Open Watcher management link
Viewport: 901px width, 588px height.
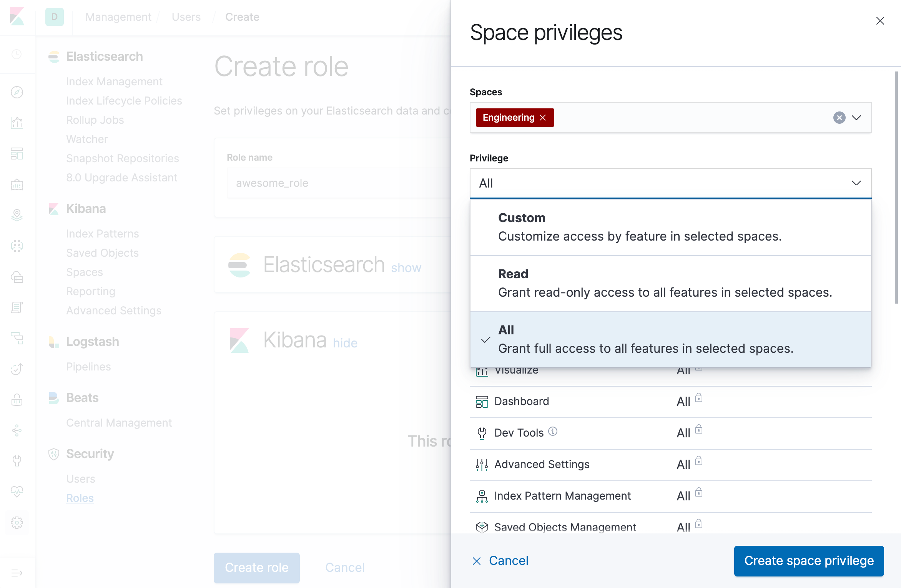tap(87, 139)
